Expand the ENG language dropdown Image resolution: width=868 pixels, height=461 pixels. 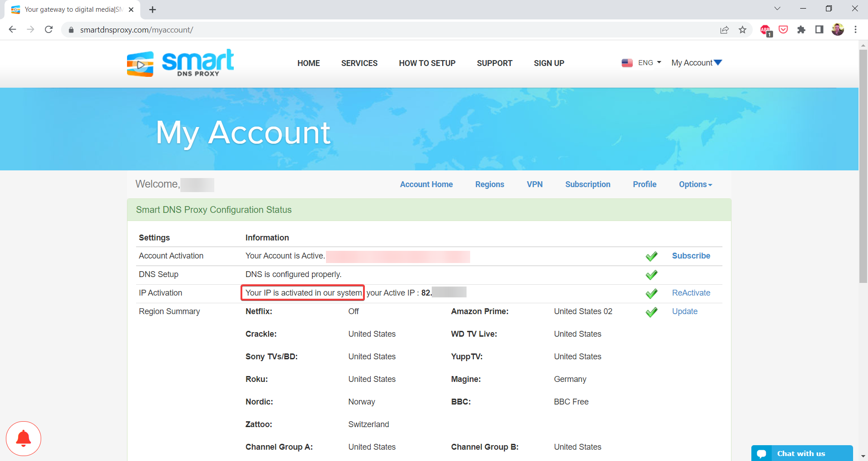[x=642, y=63]
